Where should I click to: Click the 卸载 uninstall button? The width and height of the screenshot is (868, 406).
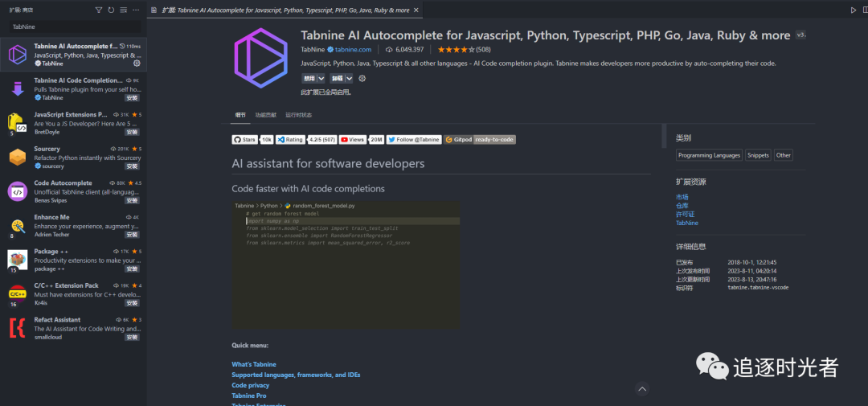click(337, 79)
